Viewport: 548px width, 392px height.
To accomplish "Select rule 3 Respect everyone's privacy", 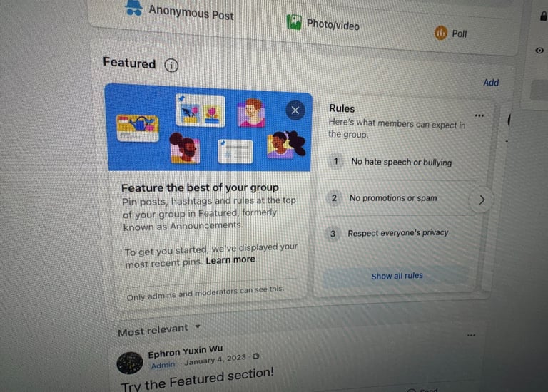I will (397, 233).
